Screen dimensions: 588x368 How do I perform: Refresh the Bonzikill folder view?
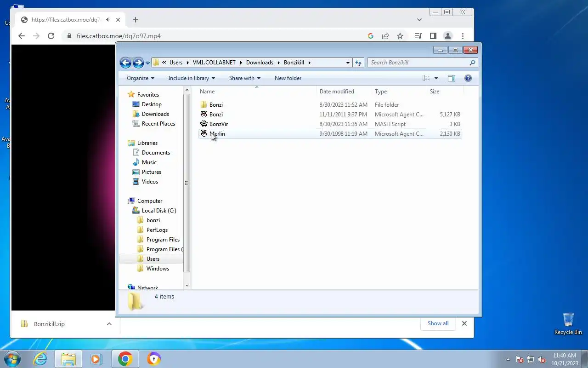[x=359, y=63]
